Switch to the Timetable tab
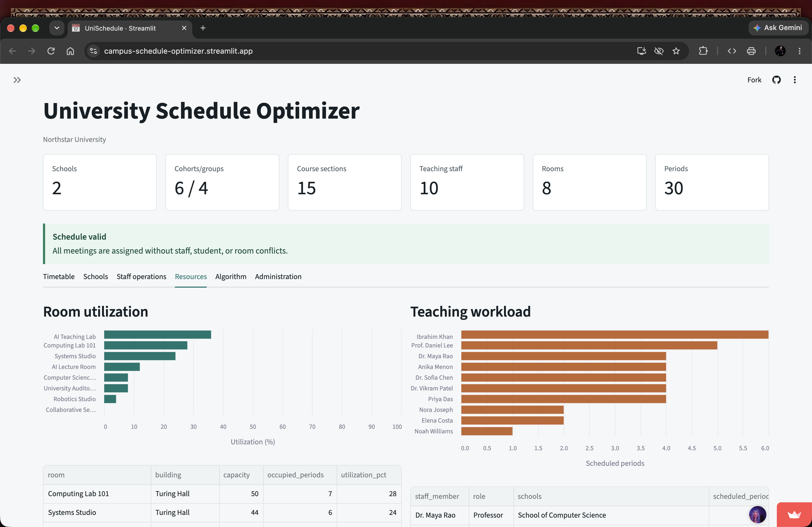 click(59, 276)
